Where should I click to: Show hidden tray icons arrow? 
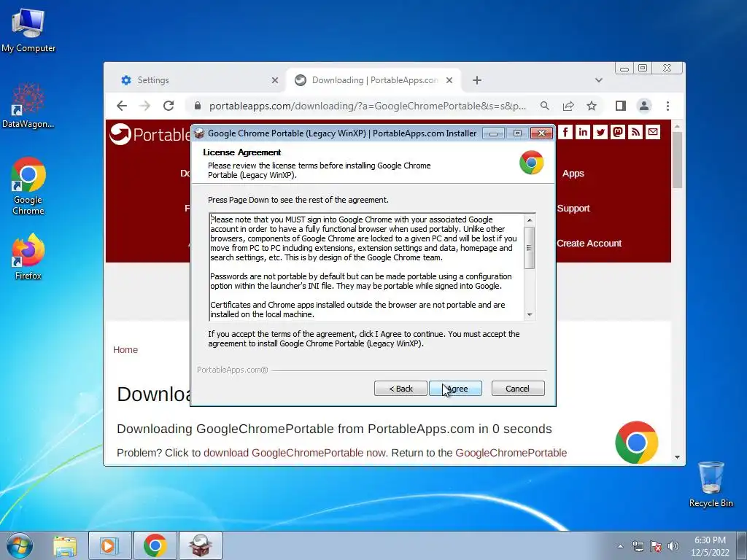620,546
